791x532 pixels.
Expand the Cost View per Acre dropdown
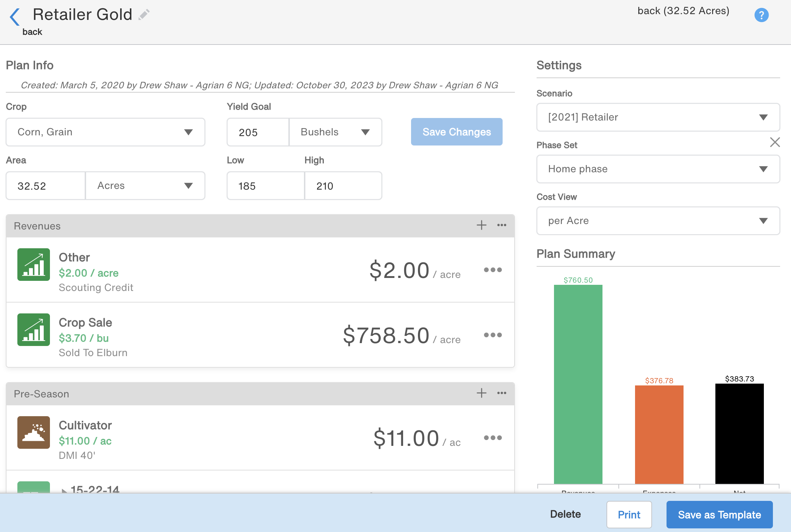[x=657, y=221]
